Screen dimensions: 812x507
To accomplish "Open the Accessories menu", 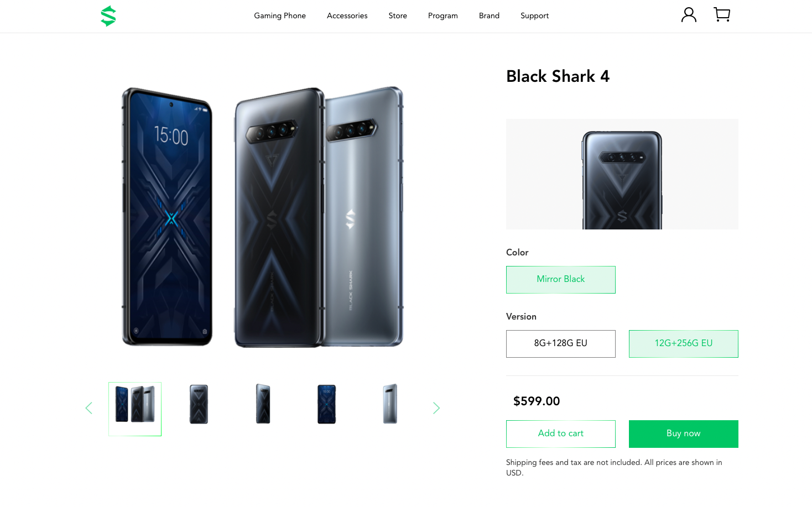I will (x=347, y=15).
